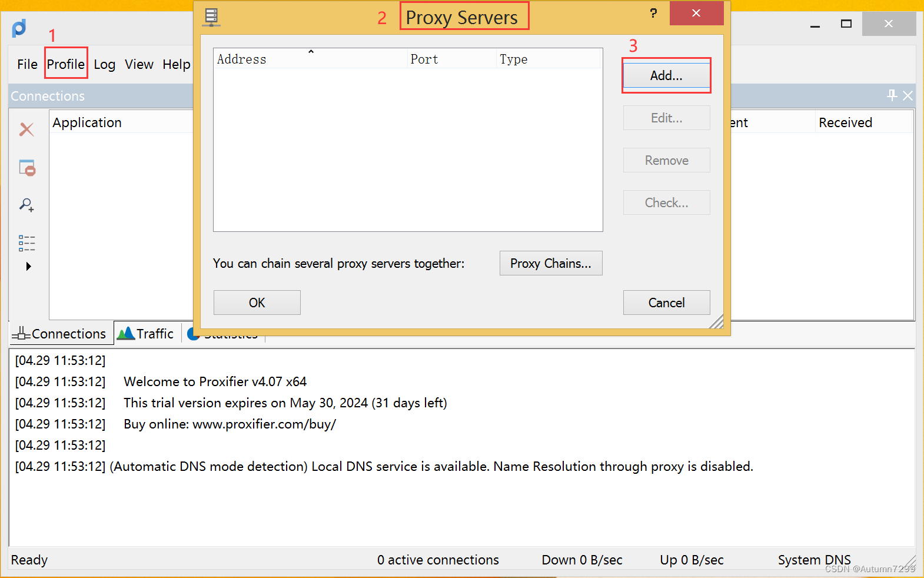
Task: Expand the sidebar toolbar arrow
Action: pos(28,266)
